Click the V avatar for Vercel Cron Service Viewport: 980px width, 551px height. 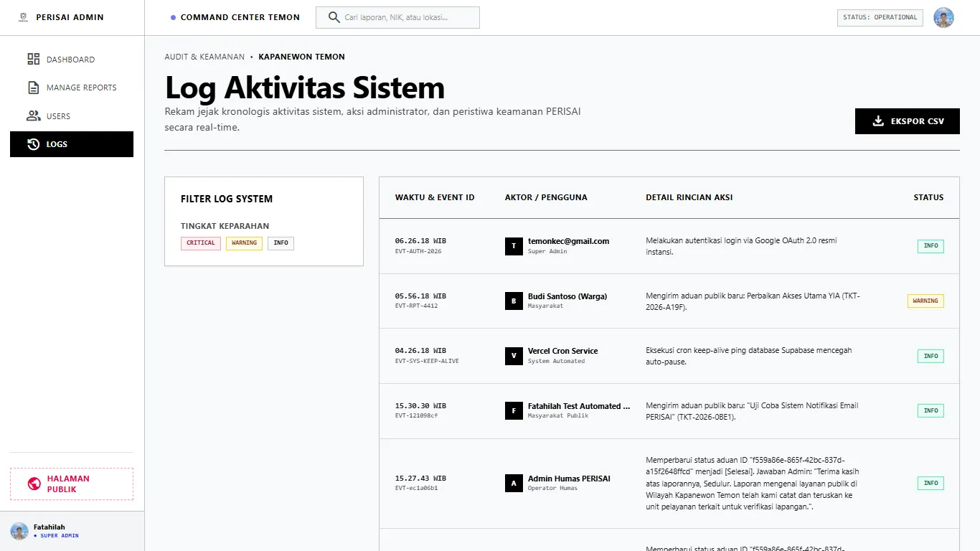pyautogui.click(x=514, y=356)
